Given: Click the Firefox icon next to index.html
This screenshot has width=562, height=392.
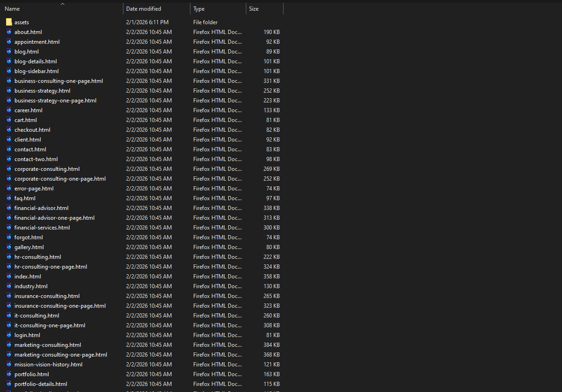Looking at the screenshot, I should [9, 276].
